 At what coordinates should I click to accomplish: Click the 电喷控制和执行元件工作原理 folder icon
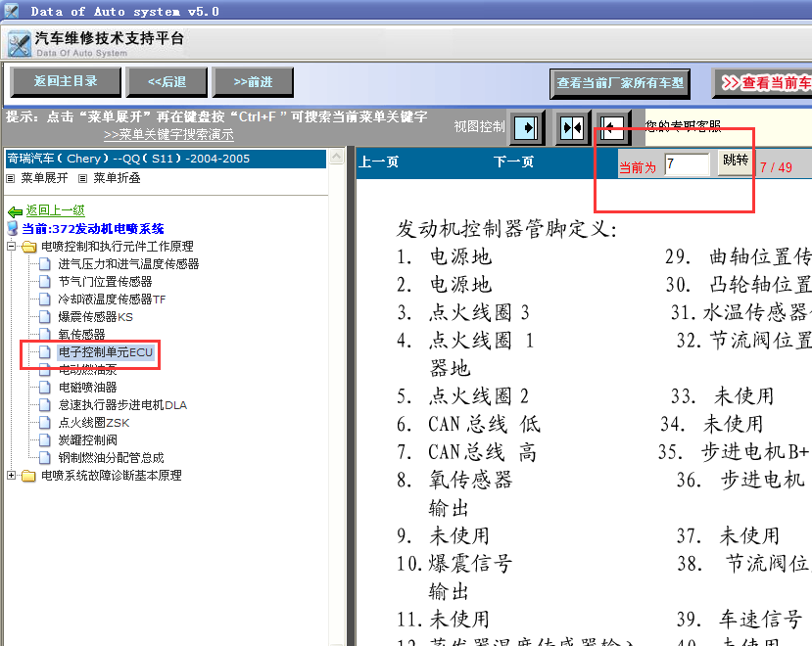coord(29,247)
